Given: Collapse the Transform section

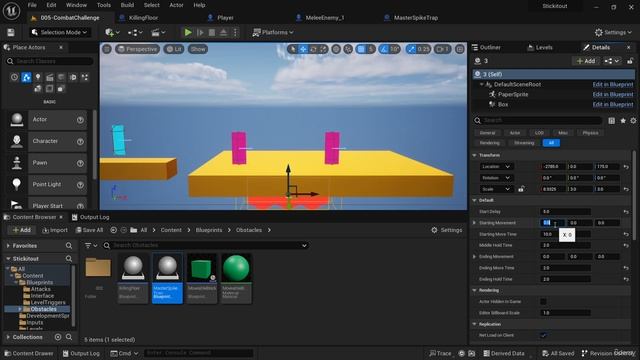Looking at the screenshot, I should click(475, 155).
